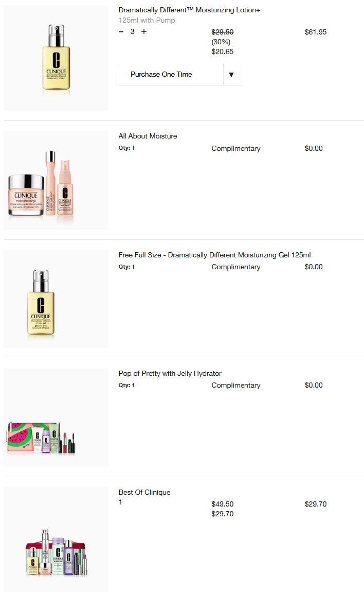Click struck-through $29.50 original price
The width and height of the screenshot is (364, 592).
click(223, 32)
